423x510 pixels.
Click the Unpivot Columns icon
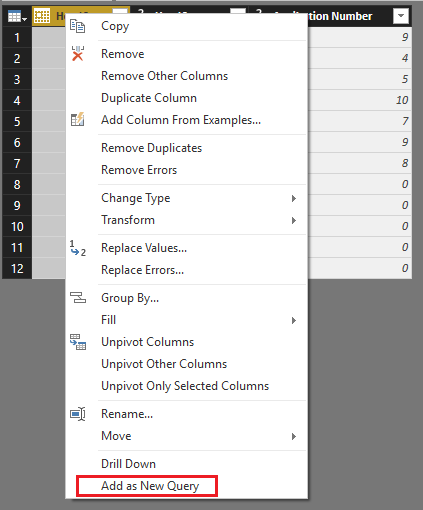tap(78, 342)
